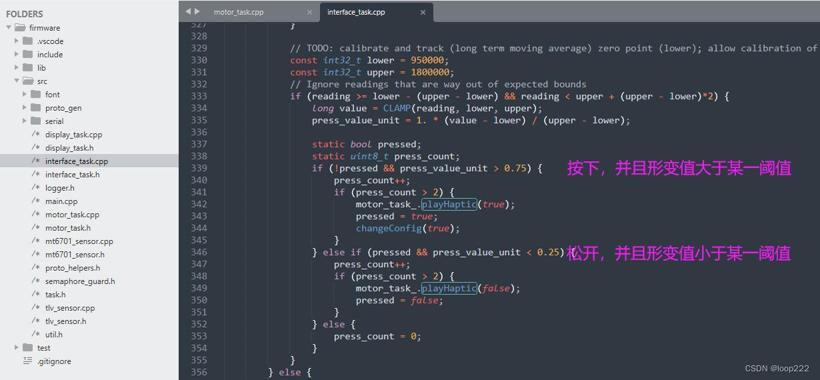Viewport: 820px width, 380px height.
Task: Click the proto_gen folder icon
Action: click(x=36, y=108)
